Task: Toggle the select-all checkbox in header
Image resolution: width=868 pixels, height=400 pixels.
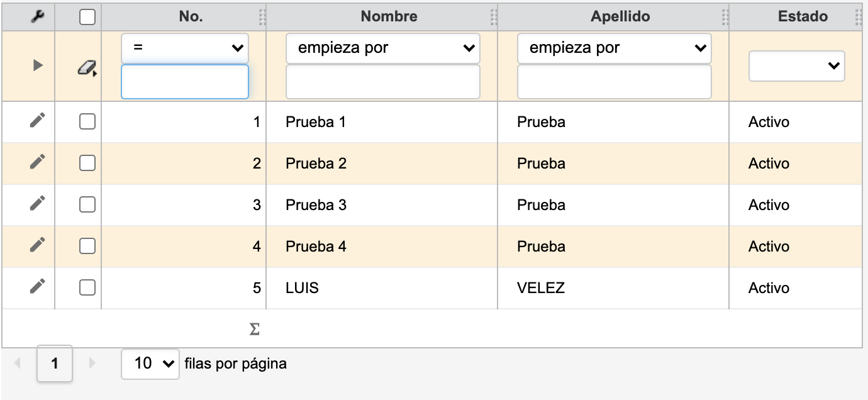Action: [x=87, y=18]
